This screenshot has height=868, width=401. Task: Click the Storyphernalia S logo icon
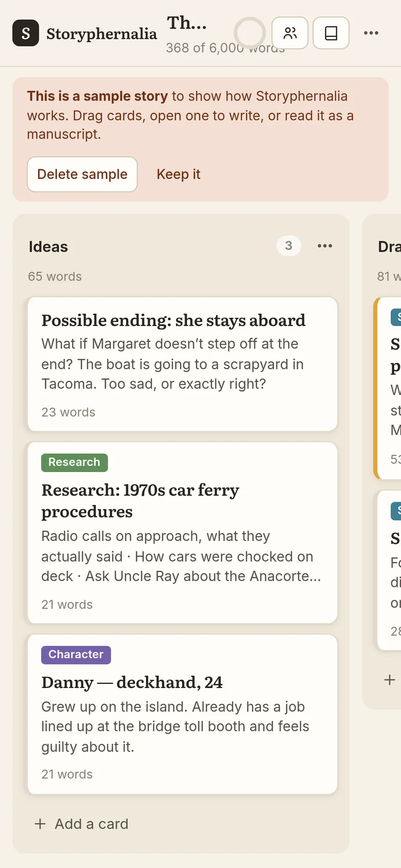tap(26, 33)
